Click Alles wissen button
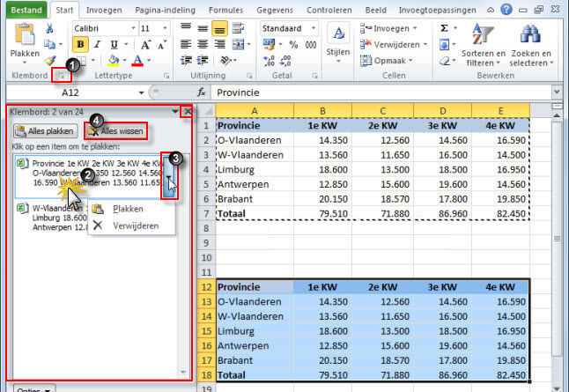 pos(116,131)
